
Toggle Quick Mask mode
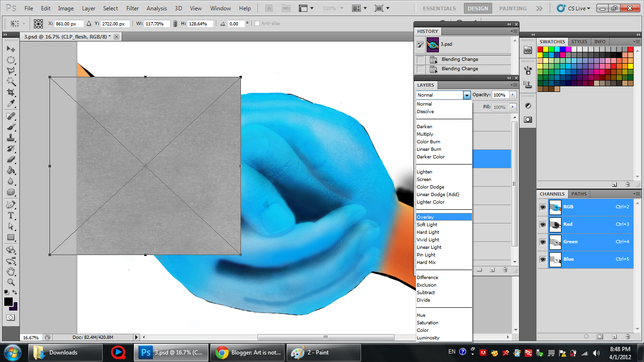point(10,318)
